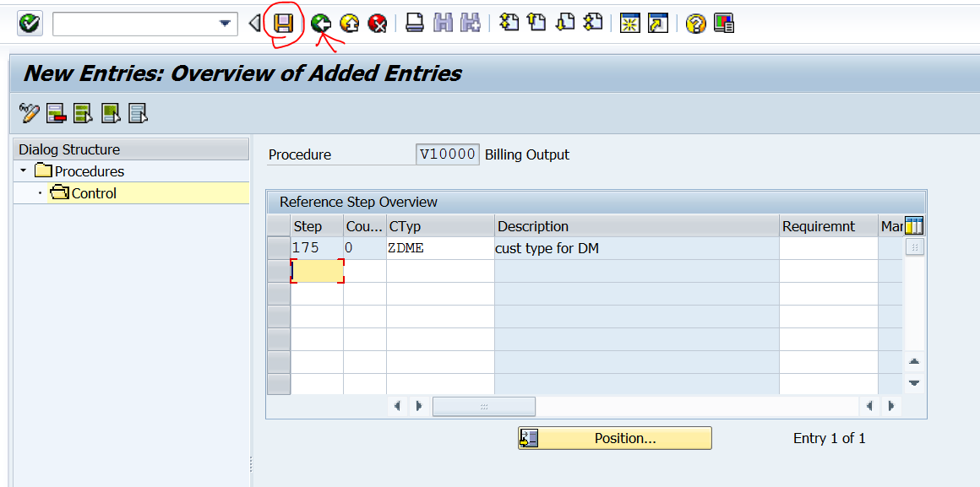The height and width of the screenshot is (487, 980).
Task: Open the table layout configuration icon
Action: [x=913, y=225]
